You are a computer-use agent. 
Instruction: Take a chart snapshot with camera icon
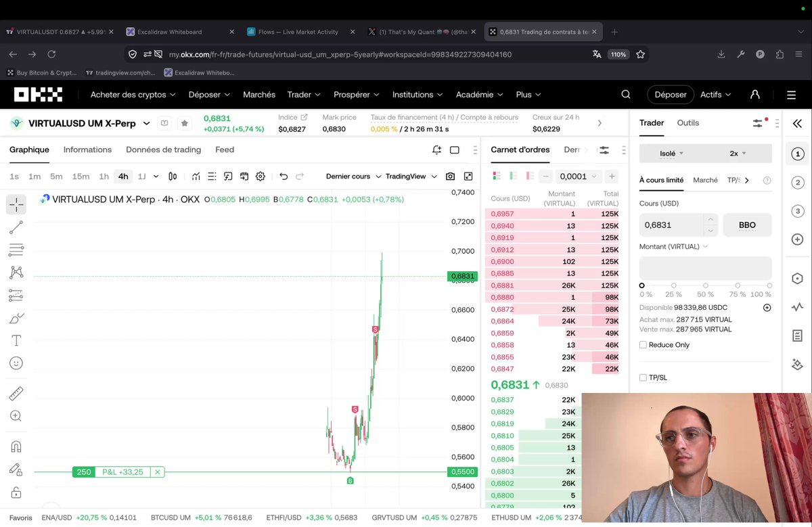point(450,177)
